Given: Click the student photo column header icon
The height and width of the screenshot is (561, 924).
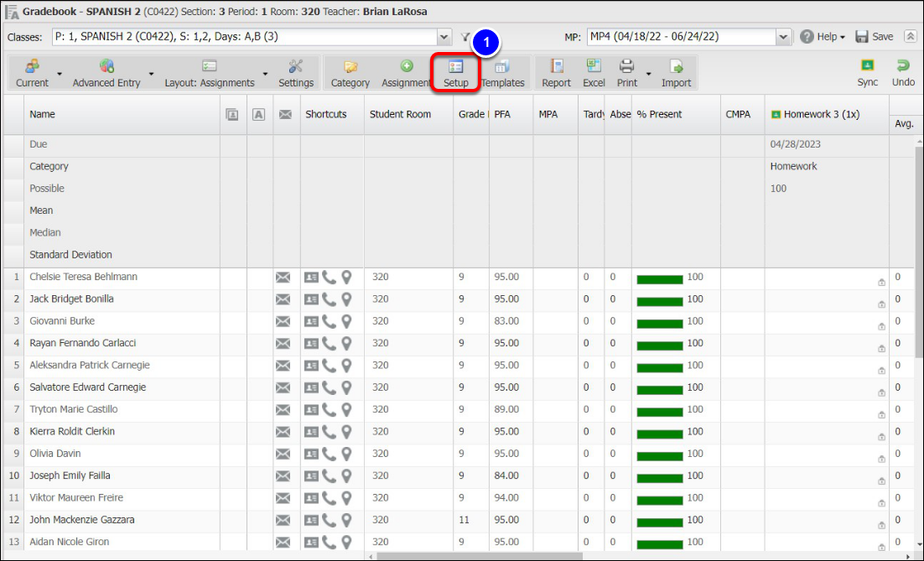Looking at the screenshot, I should pyautogui.click(x=232, y=114).
